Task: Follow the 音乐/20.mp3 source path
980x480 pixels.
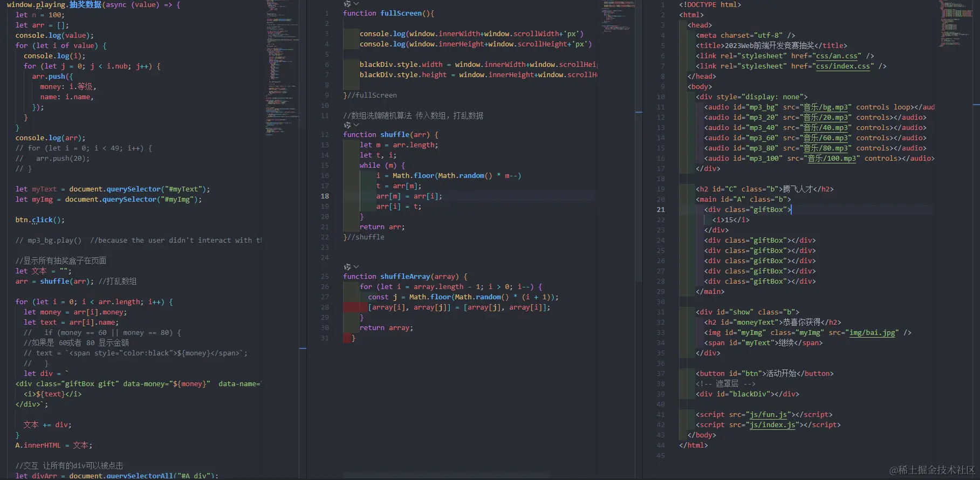Action: point(826,118)
